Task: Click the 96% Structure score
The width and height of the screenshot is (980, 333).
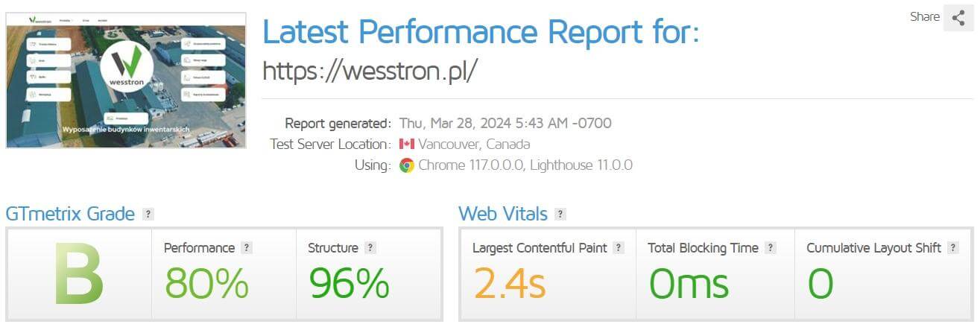Action: (350, 283)
